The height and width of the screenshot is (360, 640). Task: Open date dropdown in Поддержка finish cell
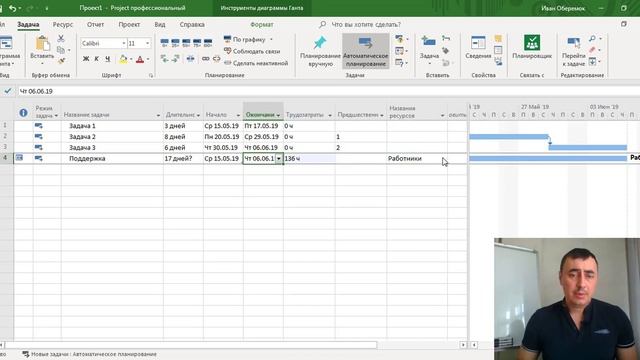[279, 159]
